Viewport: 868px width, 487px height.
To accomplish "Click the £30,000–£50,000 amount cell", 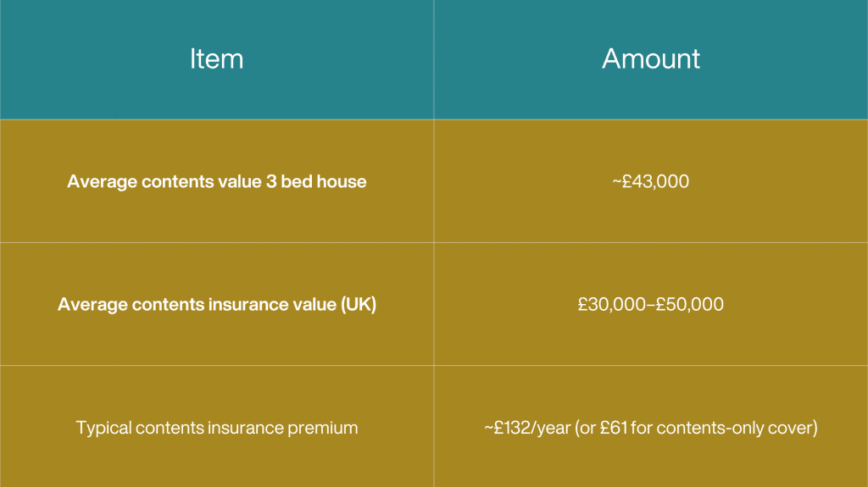I will (651, 304).
